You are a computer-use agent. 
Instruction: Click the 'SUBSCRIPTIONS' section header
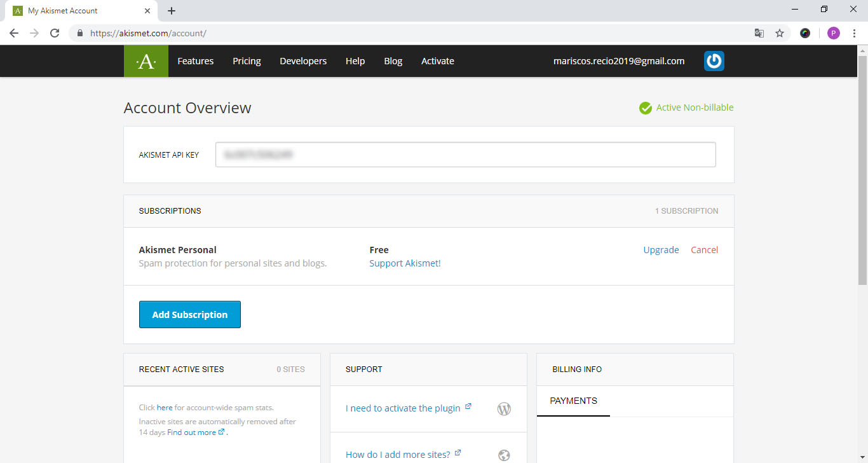coord(170,211)
